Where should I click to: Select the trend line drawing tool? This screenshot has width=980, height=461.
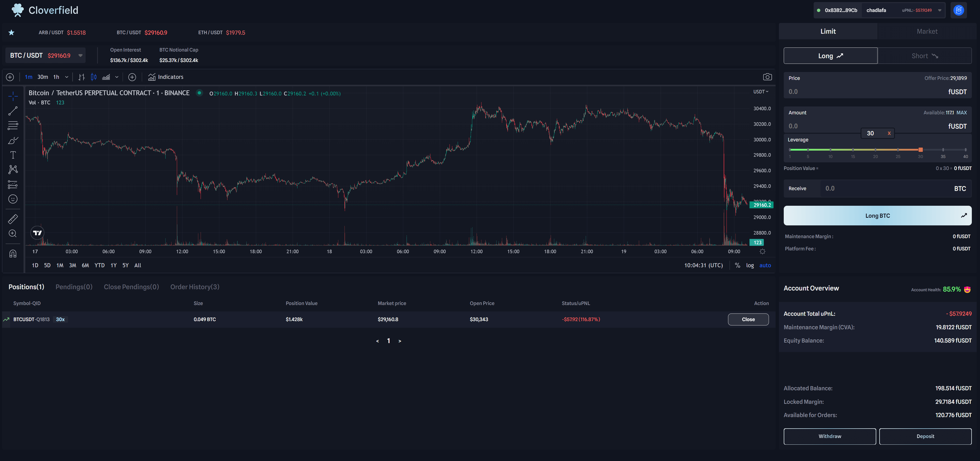(x=13, y=111)
